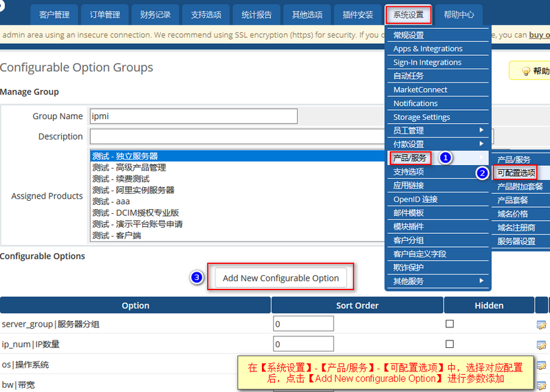Click the lightbulb help icon
Viewport: 550px width, 392px height.
click(x=526, y=72)
